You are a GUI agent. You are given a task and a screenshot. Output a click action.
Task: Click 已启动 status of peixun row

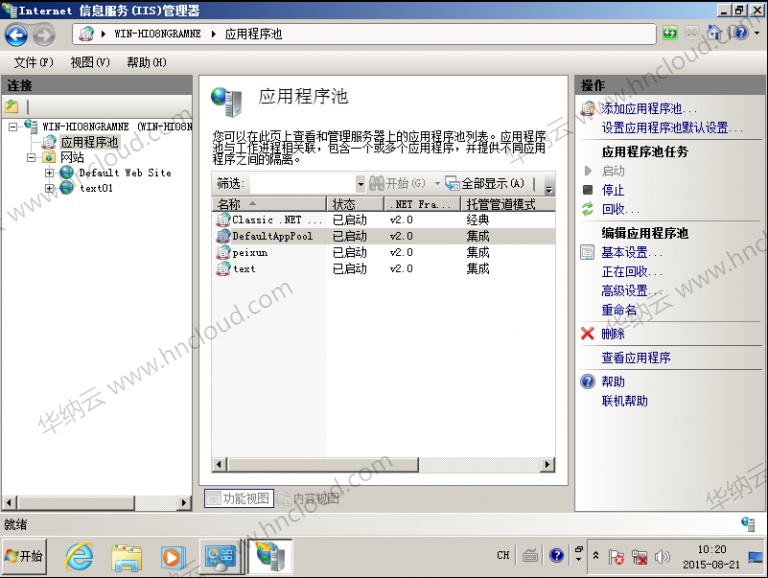349,252
